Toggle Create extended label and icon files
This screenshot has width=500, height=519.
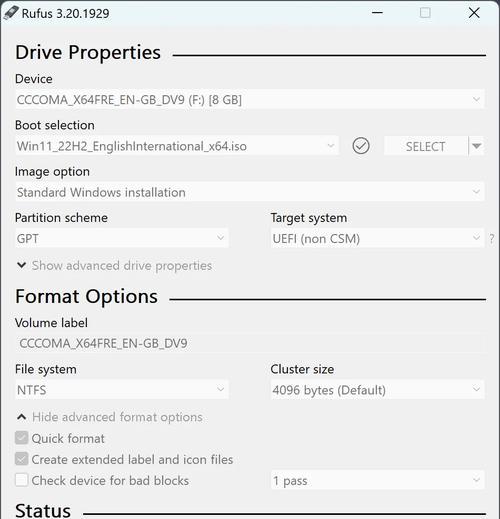tap(21, 459)
